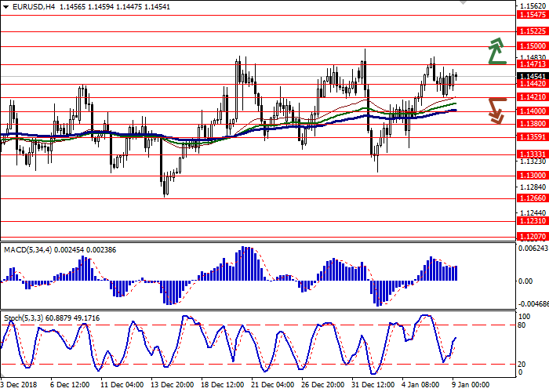The width and height of the screenshot is (549, 392).
Task: Click the 1.14713 price level label
Action: 531,64
